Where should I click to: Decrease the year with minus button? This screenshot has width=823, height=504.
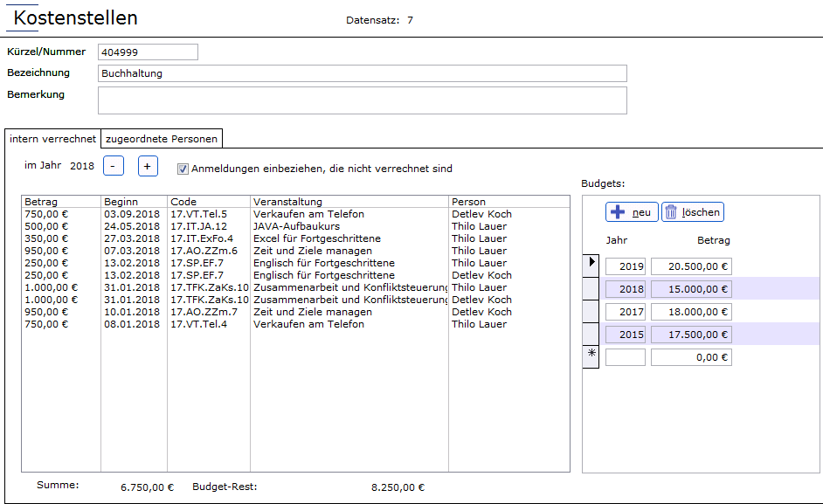click(114, 166)
